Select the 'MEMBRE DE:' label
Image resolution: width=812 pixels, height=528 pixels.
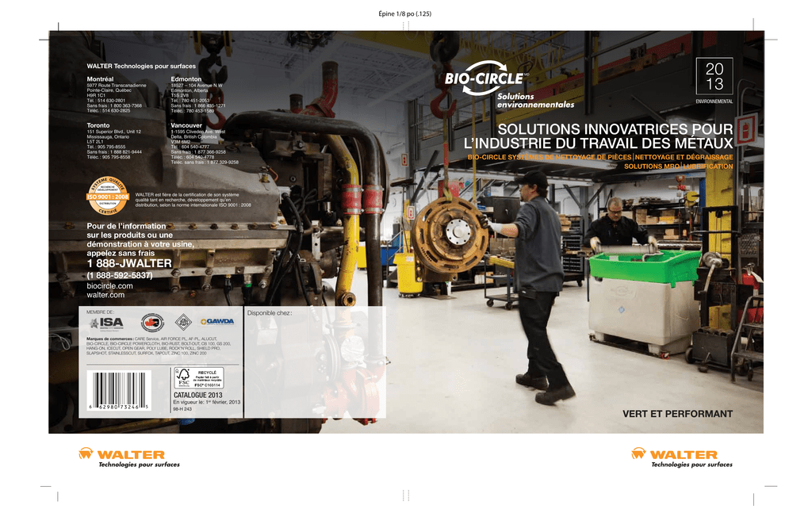[x=100, y=312]
